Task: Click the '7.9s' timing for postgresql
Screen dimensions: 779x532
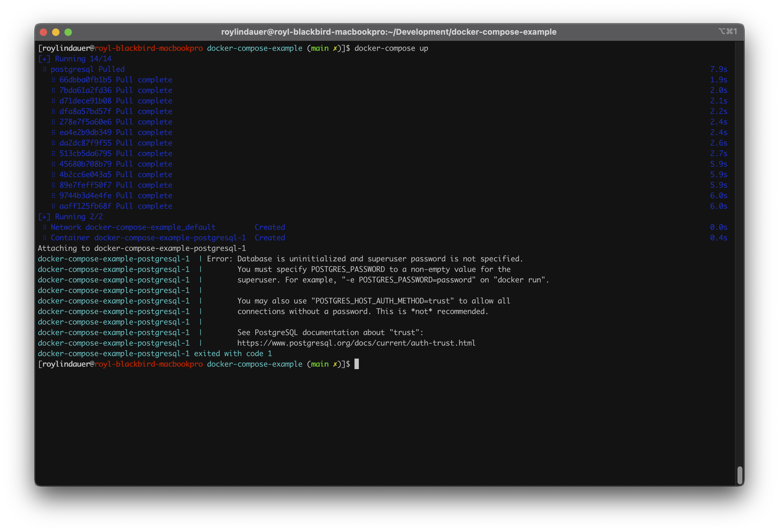Action: pyautogui.click(x=719, y=69)
